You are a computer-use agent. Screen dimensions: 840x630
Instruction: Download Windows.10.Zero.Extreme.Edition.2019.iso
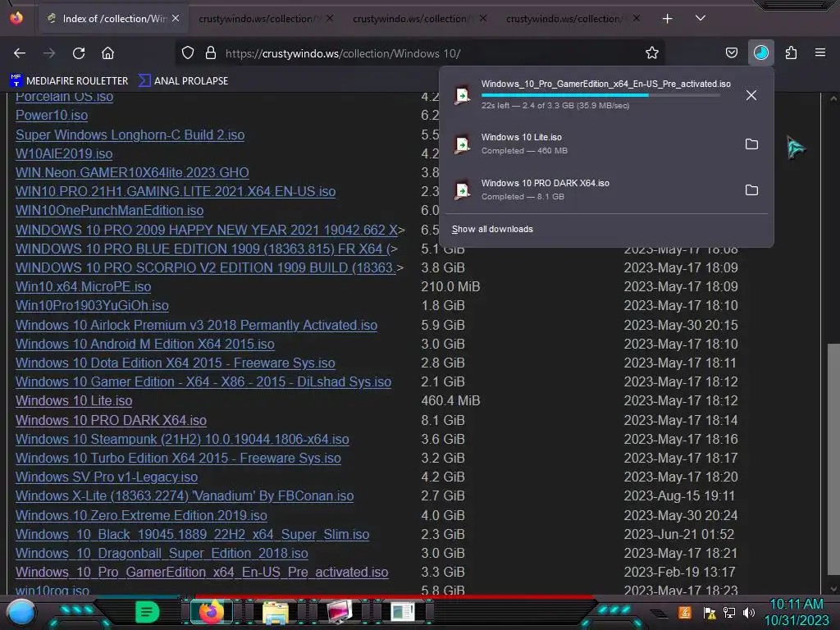141,515
